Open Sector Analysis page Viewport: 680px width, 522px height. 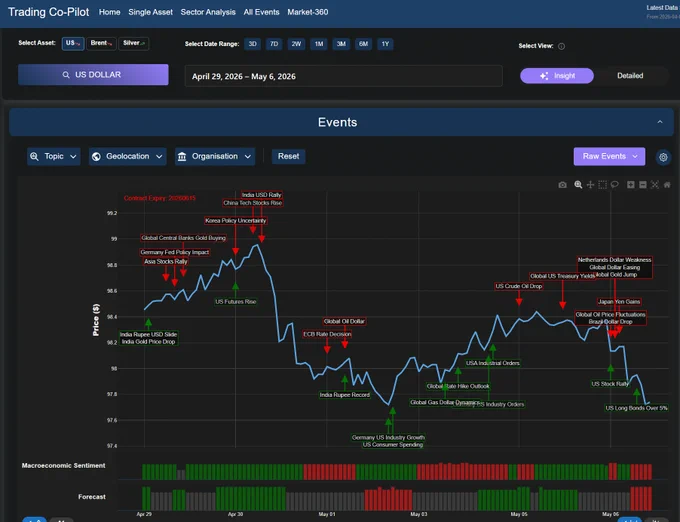pos(208,12)
